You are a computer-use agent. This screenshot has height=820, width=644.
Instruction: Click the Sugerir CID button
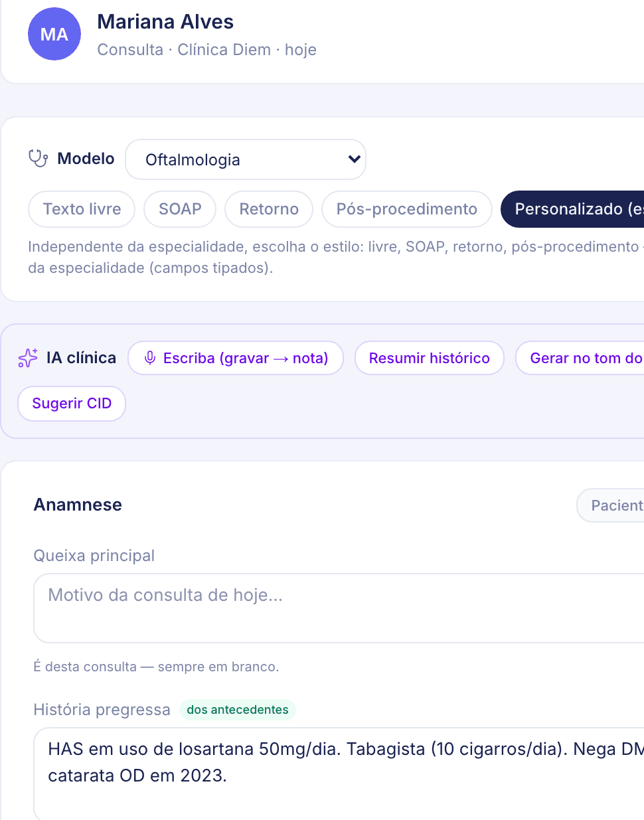tap(72, 403)
